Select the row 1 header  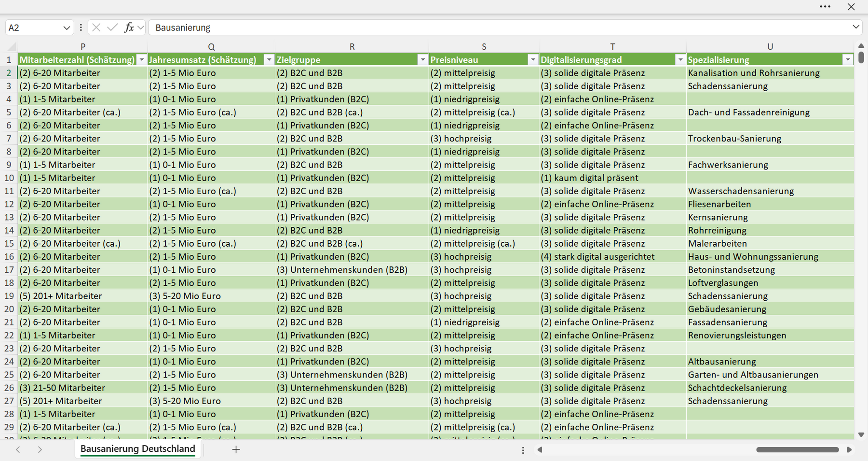pyautogui.click(x=9, y=60)
